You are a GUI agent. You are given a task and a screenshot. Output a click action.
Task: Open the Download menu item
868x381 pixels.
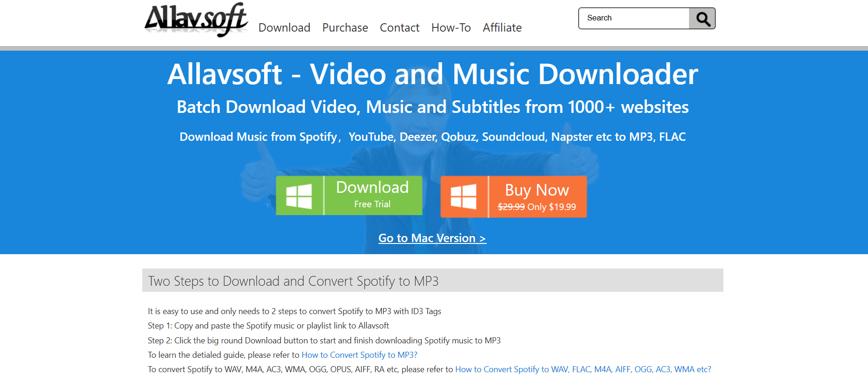coord(284,28)
